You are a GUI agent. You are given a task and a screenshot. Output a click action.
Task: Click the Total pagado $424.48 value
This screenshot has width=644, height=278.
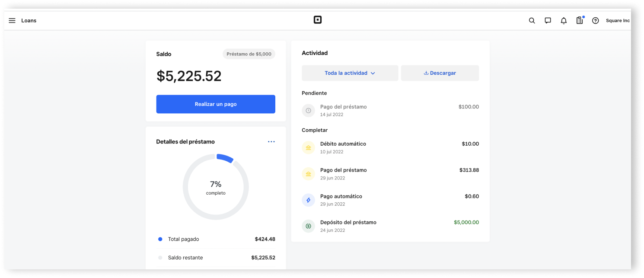point(265,239)
